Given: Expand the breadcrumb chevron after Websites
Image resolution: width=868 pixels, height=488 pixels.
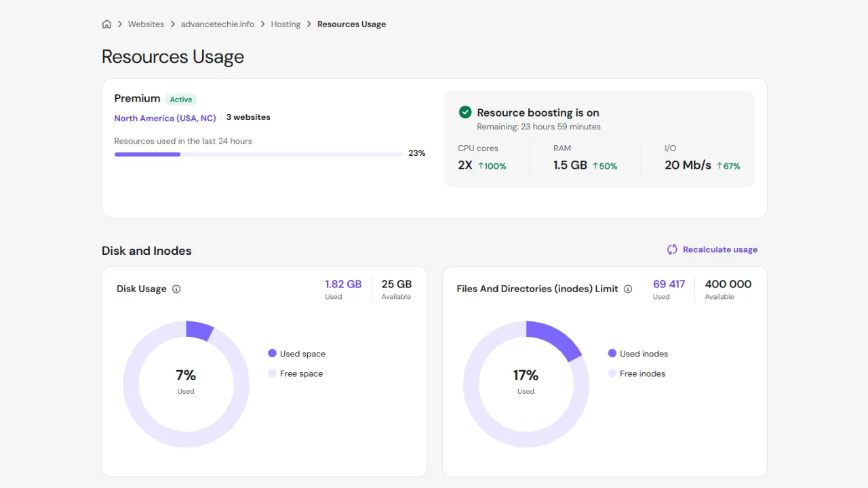Looking at the screenshot, I should tap(172, 24).
